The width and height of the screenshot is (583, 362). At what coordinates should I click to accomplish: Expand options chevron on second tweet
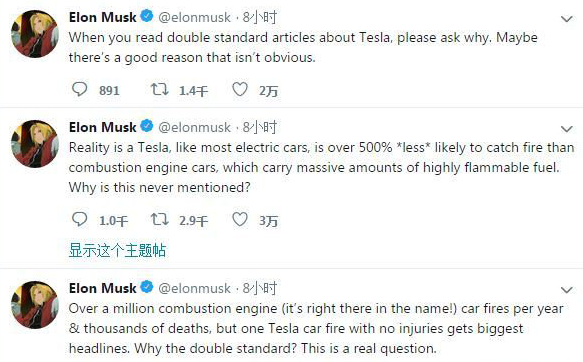[x=566, y=129]
